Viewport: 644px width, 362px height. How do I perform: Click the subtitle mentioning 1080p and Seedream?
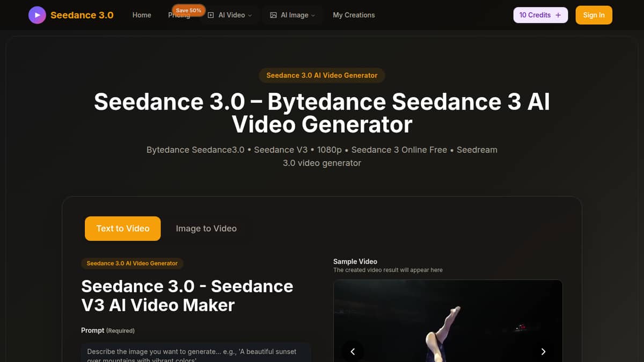coord(322,156)
